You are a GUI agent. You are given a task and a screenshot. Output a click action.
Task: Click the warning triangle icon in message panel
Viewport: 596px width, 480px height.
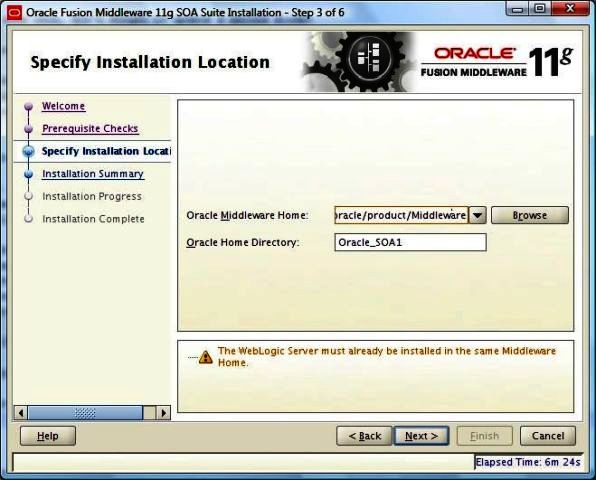206,357
